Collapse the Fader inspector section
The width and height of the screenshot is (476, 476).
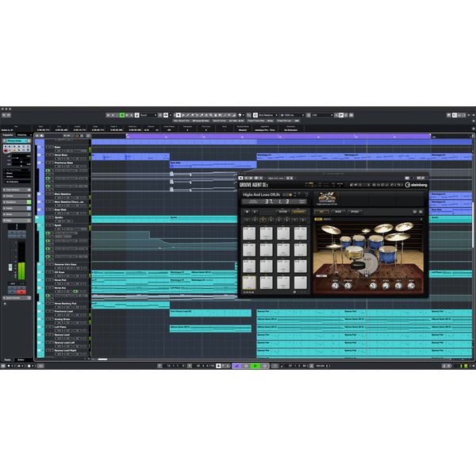tap(17, 221)
